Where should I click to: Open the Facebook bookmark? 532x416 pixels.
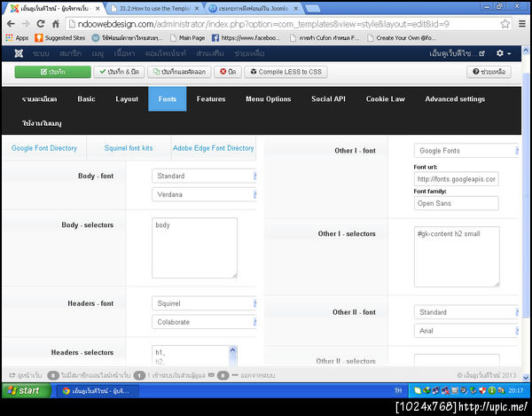click(x=246, y=38)
